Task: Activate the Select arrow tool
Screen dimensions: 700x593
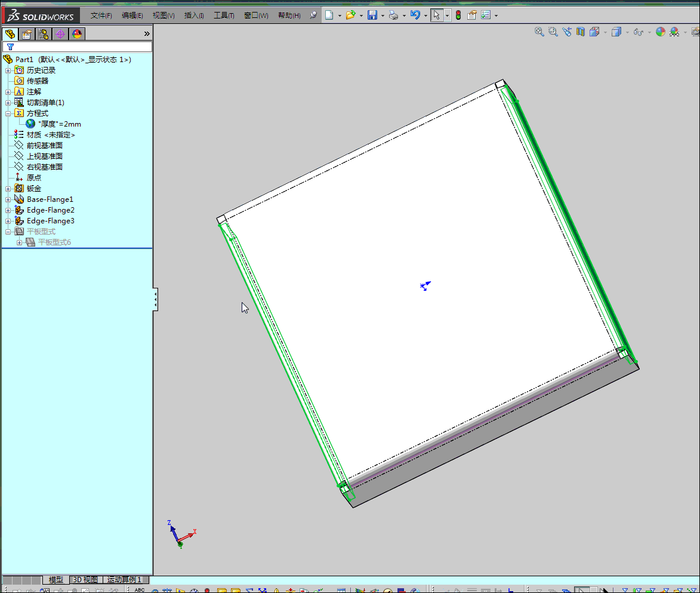Action: point(437,15)
